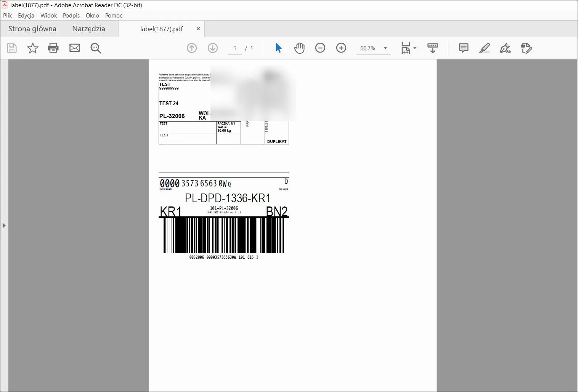Open the Plik menu
Viewport: 578px width, 392px height.
click(x=8, y=16)
